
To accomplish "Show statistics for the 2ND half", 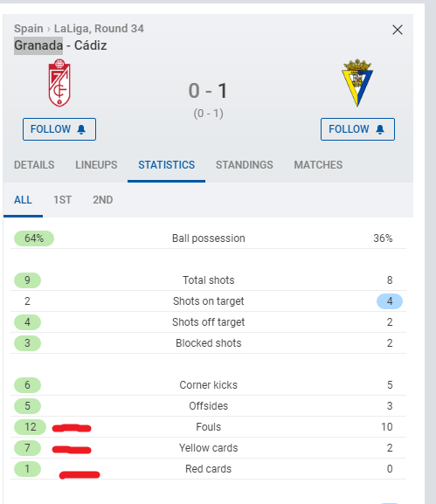I will point(103,200).
